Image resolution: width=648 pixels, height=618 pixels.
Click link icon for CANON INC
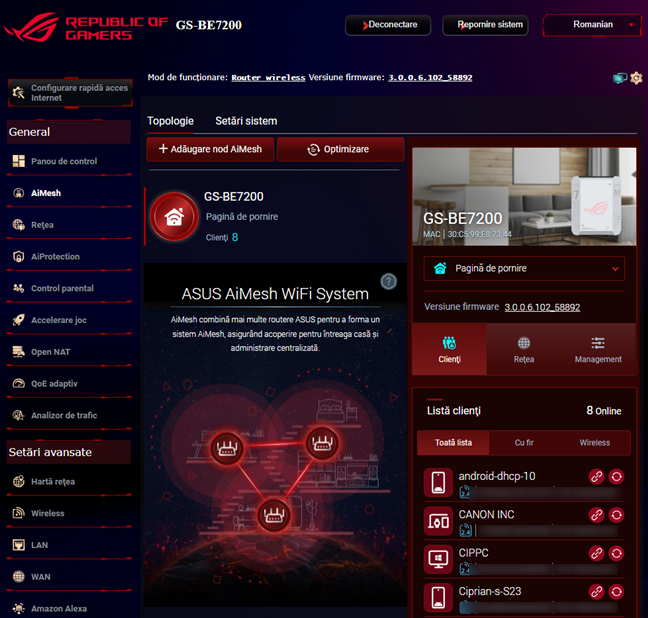pos(596,515)
